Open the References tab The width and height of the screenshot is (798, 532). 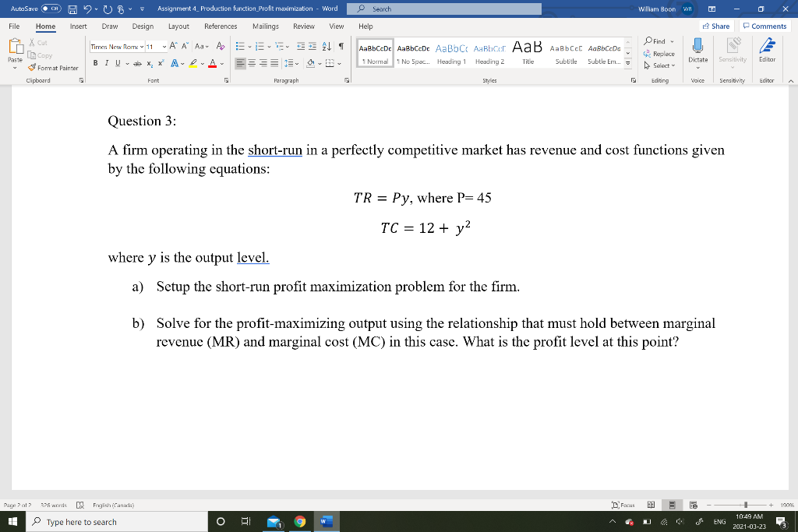(221, 26)
